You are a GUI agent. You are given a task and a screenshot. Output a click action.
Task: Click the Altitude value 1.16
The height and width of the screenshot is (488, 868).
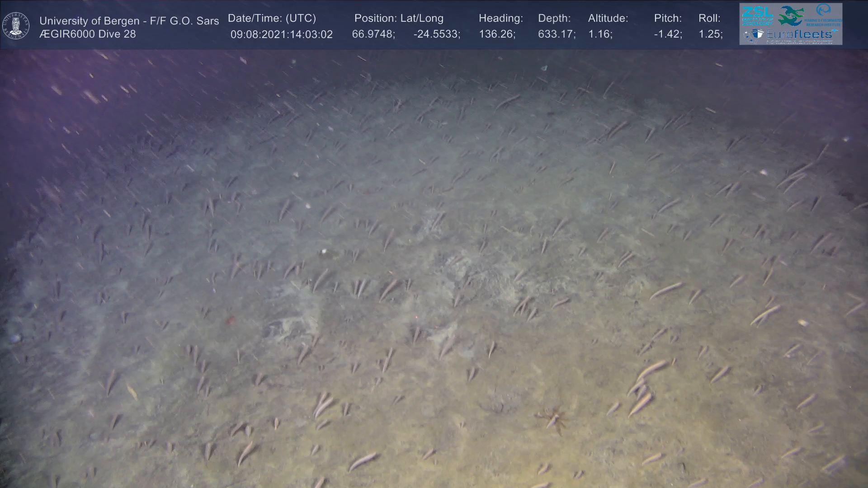point(599,34)
